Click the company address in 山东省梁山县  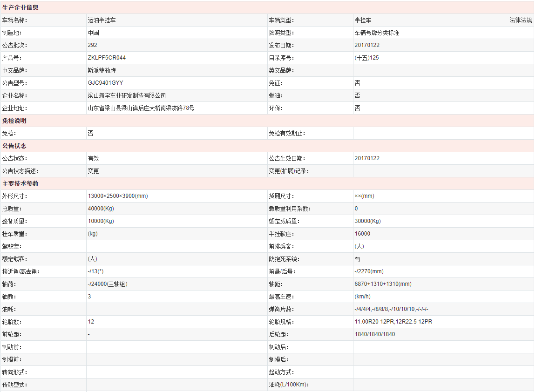141,108
